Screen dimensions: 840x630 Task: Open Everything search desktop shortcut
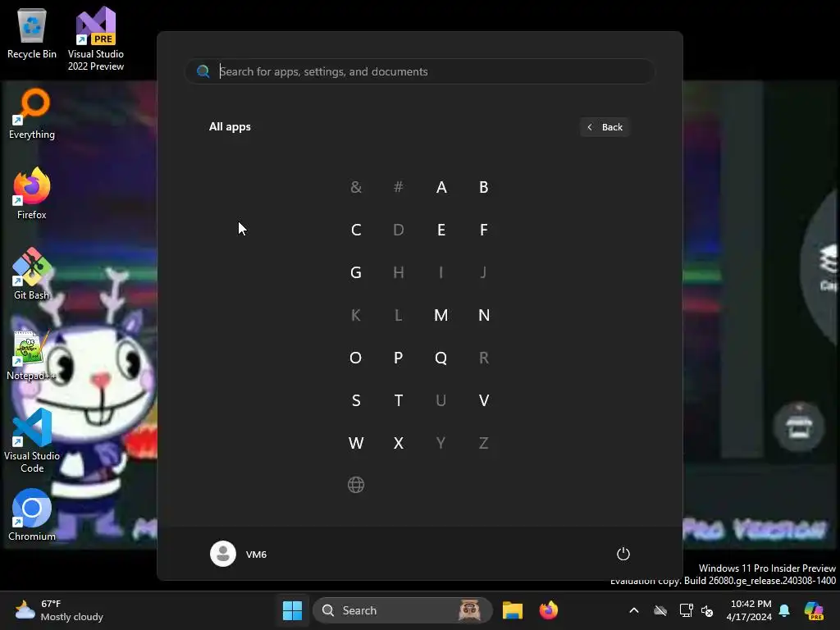32,114
